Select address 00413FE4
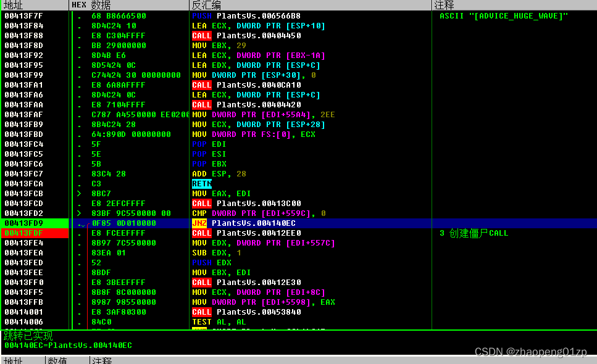597x364 pixels. click(23, 243)
